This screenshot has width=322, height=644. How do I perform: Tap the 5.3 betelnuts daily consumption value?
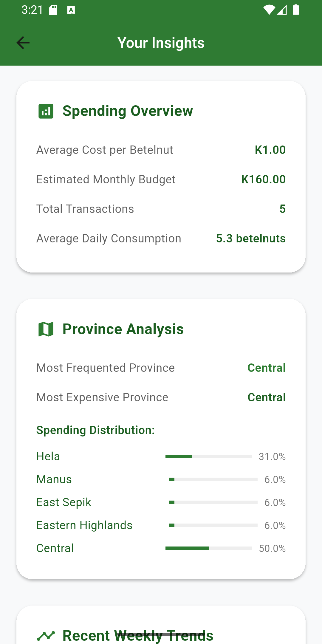(x=251, y=239)
